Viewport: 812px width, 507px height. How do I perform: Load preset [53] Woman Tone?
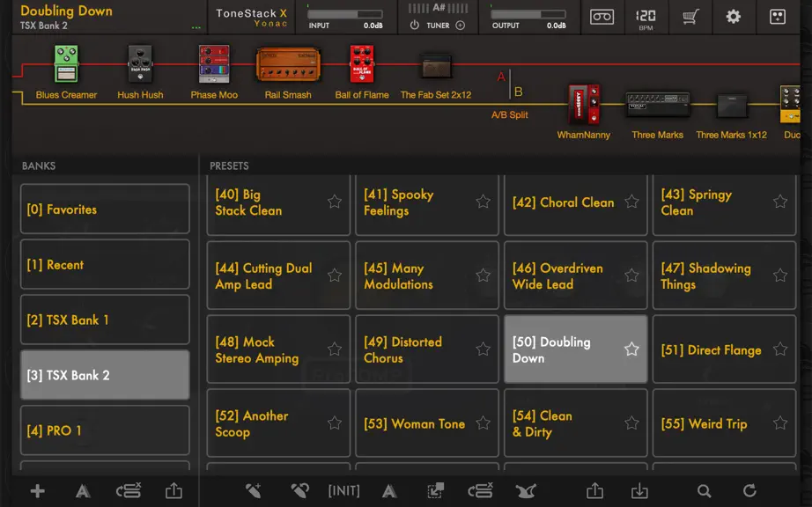427,423
